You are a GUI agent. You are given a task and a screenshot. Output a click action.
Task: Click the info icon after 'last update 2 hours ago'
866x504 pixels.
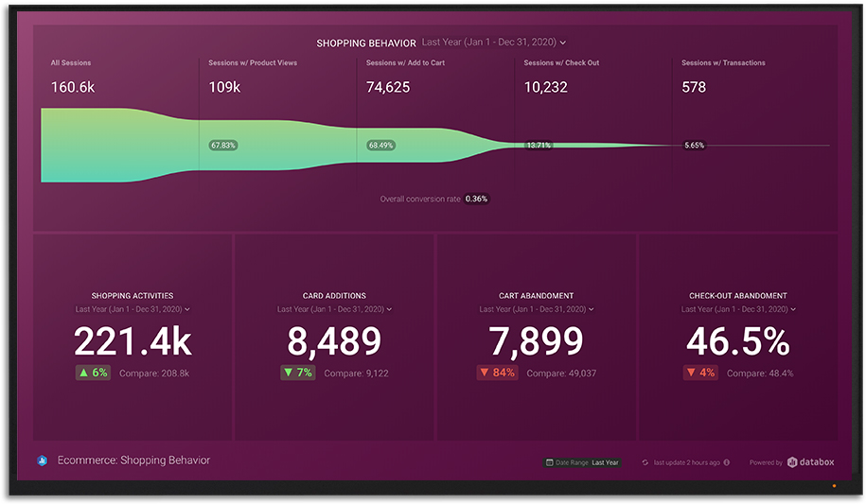[x=727, y=462]
